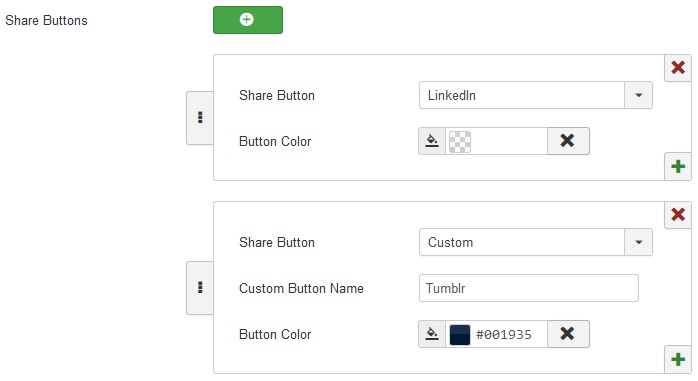Screen dimensions: 698x381
Task: Click Share Button label in LinkedIn row
Action: (277, 95)
